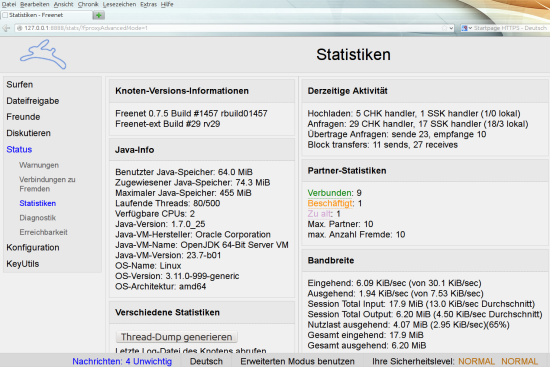
Task: Click Freenet 0.7.5 Build #1457 text
Action: click(x=191, y=114)
